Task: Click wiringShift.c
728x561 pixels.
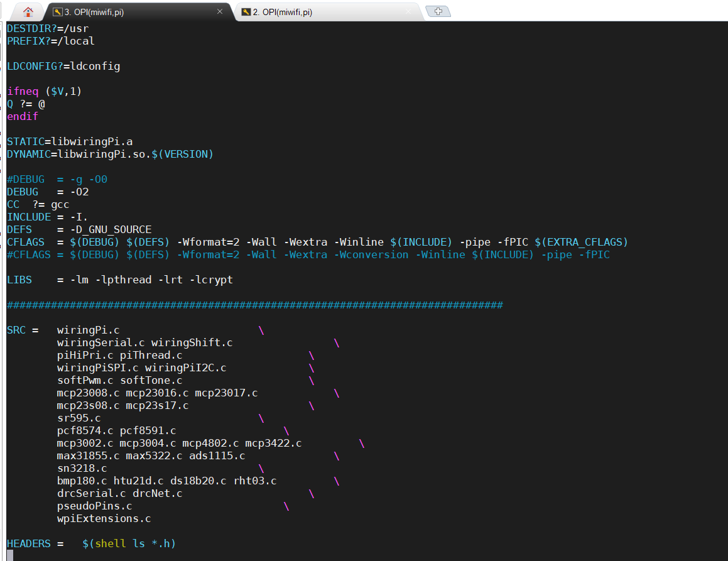Action: coord(192,342)
